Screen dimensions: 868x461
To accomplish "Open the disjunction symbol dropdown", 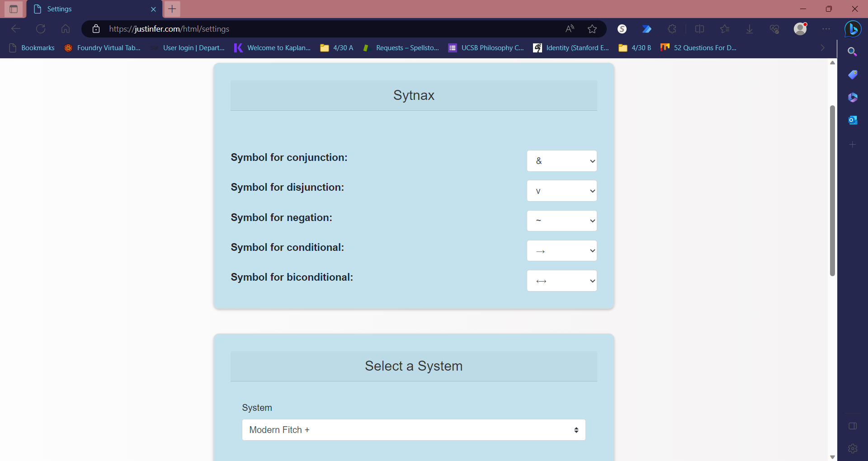I will [x=561, y=191].
